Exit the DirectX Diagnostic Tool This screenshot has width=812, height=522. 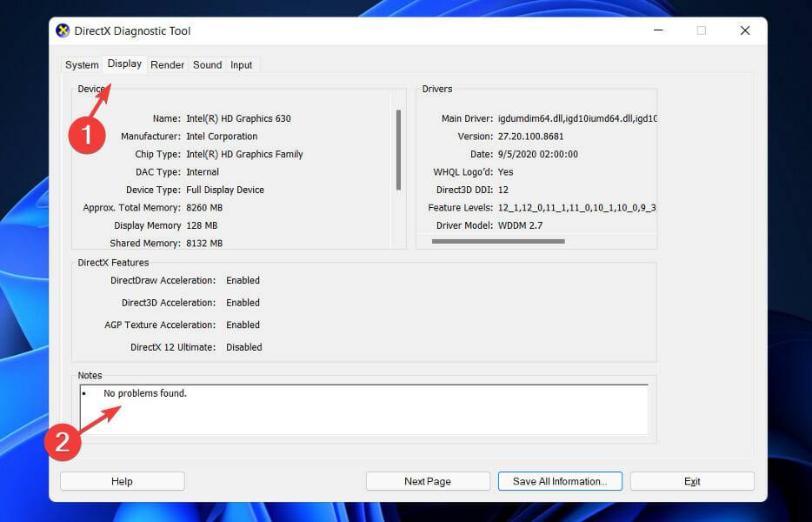[x=692, y=480]
